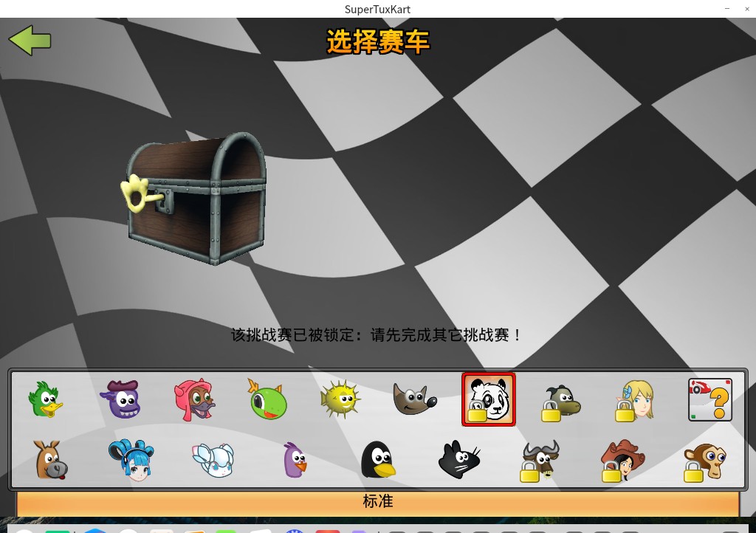Click the 选择赛车 title heading
The height and width of the screenshot is (533, 756).
pos(378,41)
